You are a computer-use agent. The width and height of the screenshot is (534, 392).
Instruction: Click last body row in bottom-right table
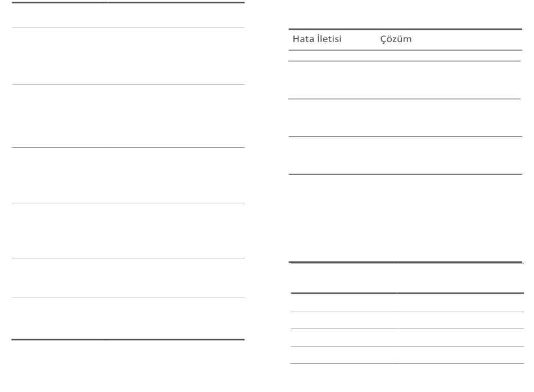tap(408, 355)
